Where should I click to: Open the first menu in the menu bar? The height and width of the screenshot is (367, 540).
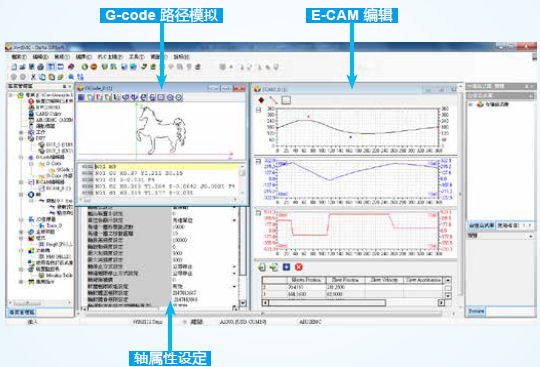(x=19, y=57)
